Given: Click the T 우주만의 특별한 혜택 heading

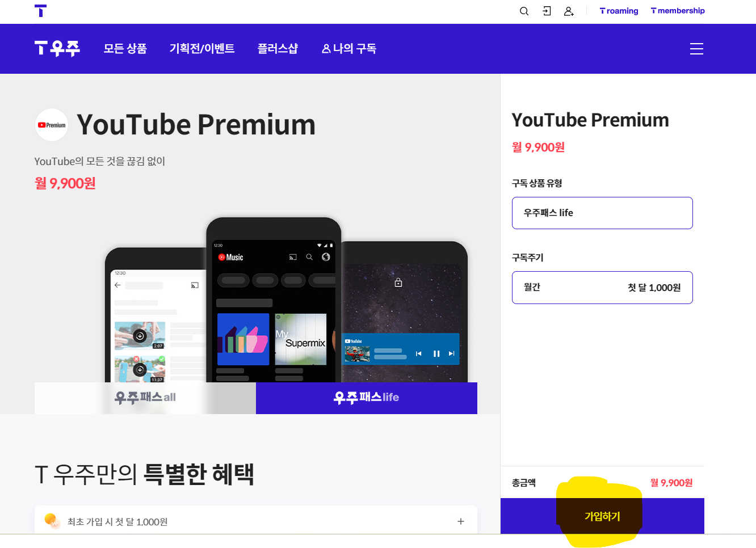Looking at the screenshot, I should [144, 474].
